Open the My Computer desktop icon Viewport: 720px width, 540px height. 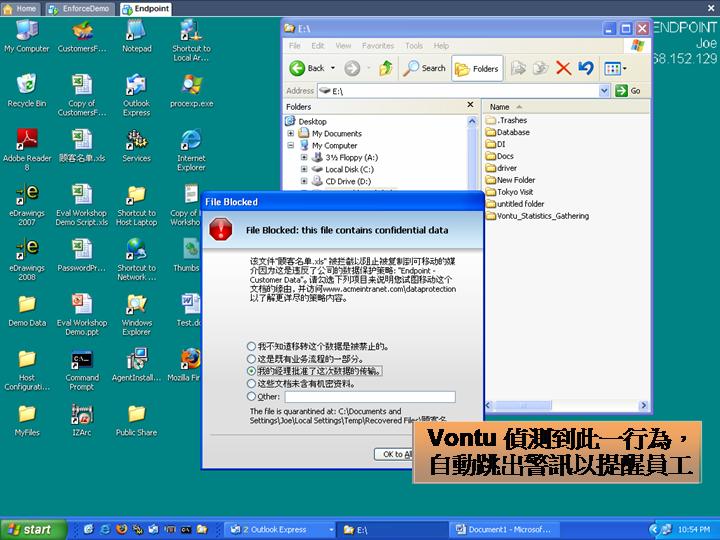point(27,36)
